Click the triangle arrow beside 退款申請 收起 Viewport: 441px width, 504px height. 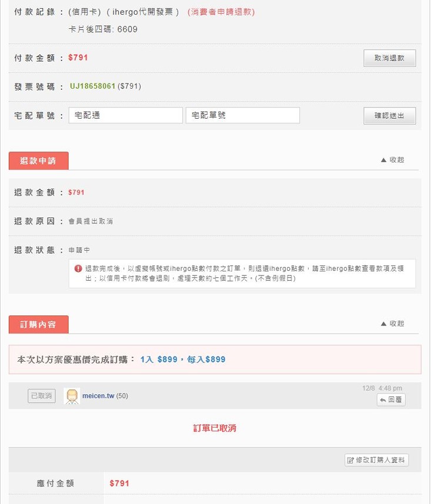[383, 160]
